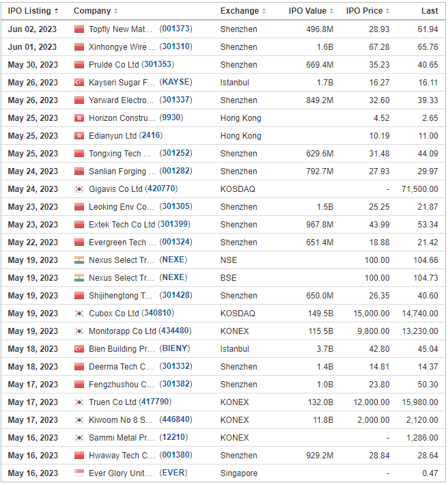Sort by IPO Listing column arrows
This screenshot has width=448, height=485.
point(56,11)
